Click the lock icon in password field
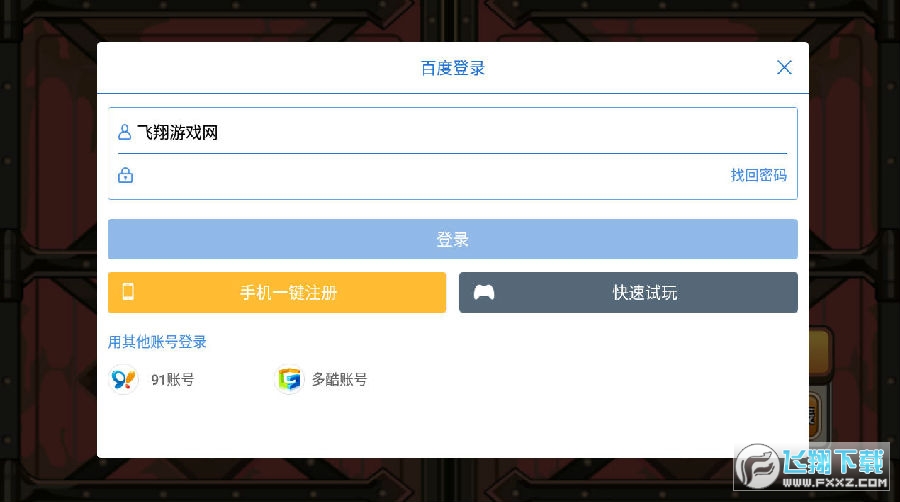This screenshot has height=502, width=900. point(125,175)
